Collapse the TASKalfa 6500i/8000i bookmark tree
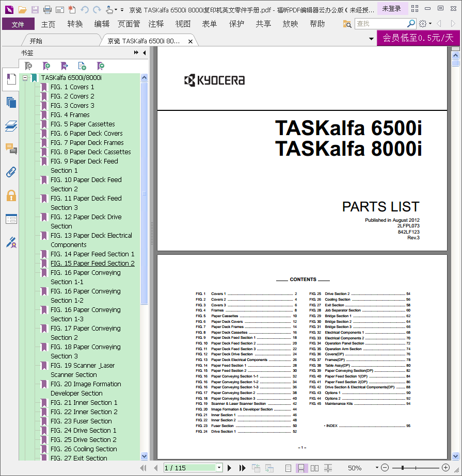This screenshot has height=476, width=462. click(x=25, y=78)
